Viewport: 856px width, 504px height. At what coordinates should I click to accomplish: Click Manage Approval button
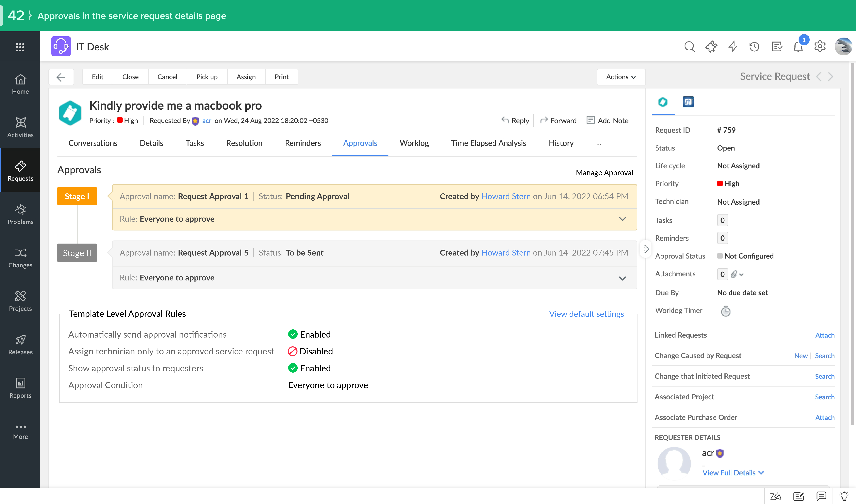pos(604,173)
